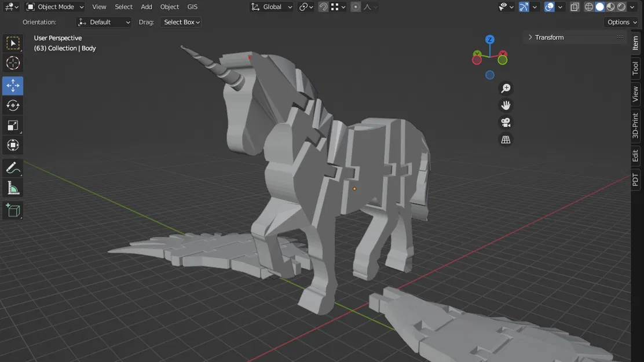Toggle perspective with the orthographic grid icon

tap(506, 140)
